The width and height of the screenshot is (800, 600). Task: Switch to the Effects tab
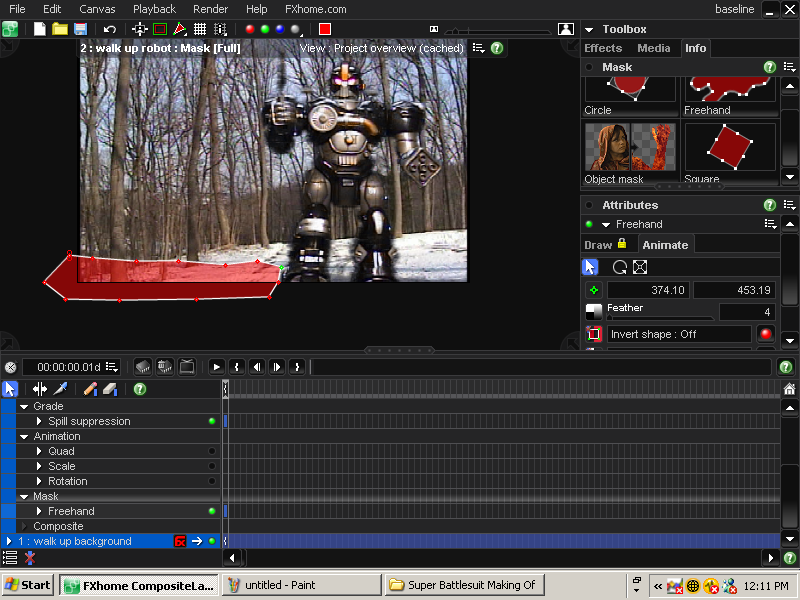603,48
